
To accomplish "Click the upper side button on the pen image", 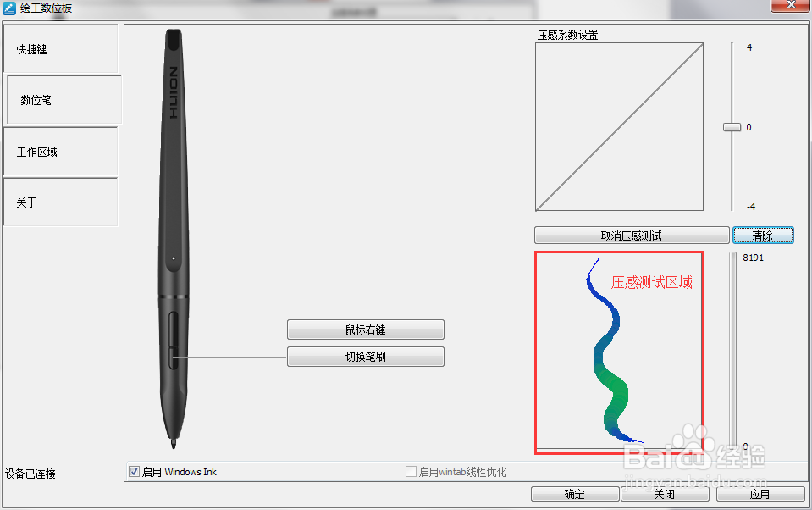I will tap(174, 329).
